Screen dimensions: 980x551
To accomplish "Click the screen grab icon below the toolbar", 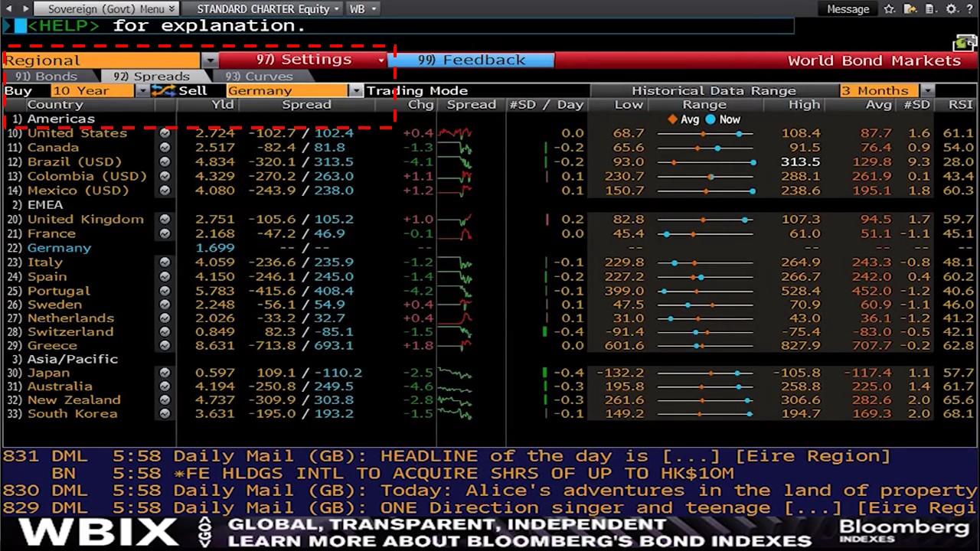I will coord(963,43).
